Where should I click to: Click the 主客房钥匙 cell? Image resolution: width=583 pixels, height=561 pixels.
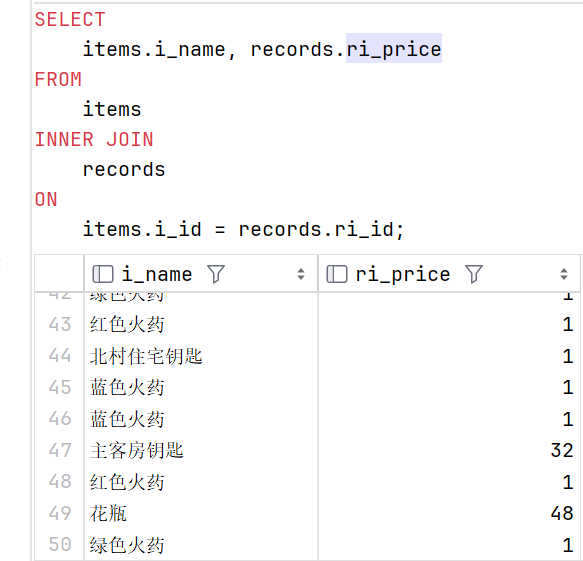[201, 451]
